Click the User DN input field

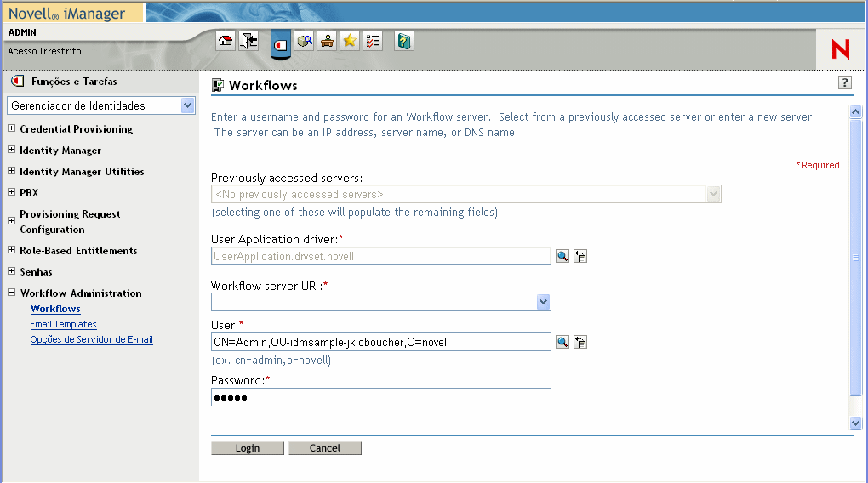click(x=381, y=342)
